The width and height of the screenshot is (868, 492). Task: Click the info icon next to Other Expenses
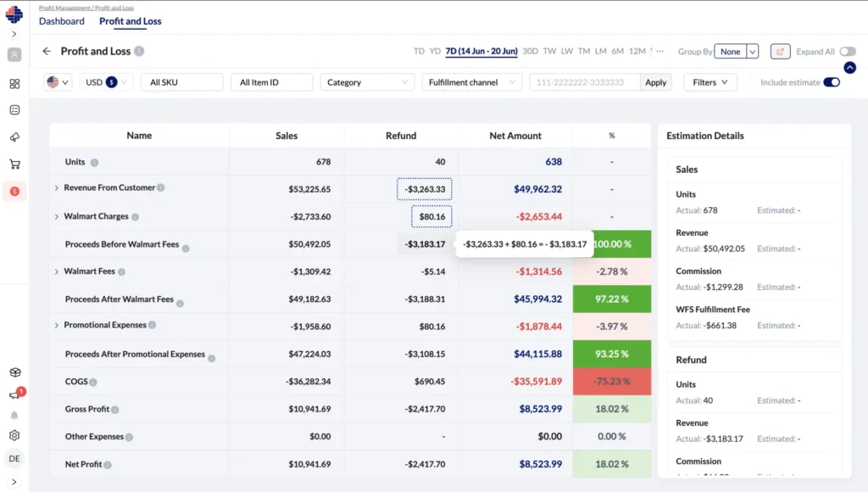(x=129, y=437)
